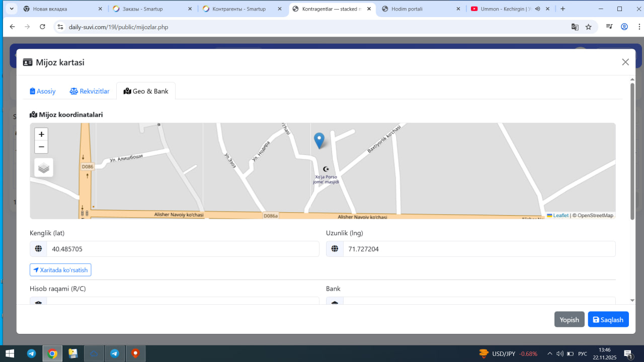Switch to the Hodim portali tab

click(421, 9)
